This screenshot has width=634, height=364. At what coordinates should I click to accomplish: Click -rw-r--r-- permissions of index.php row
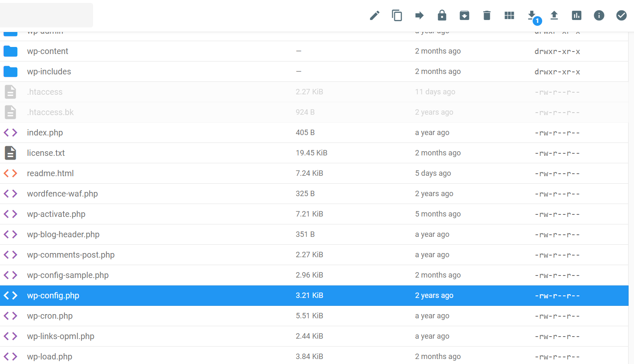point(557,133)
